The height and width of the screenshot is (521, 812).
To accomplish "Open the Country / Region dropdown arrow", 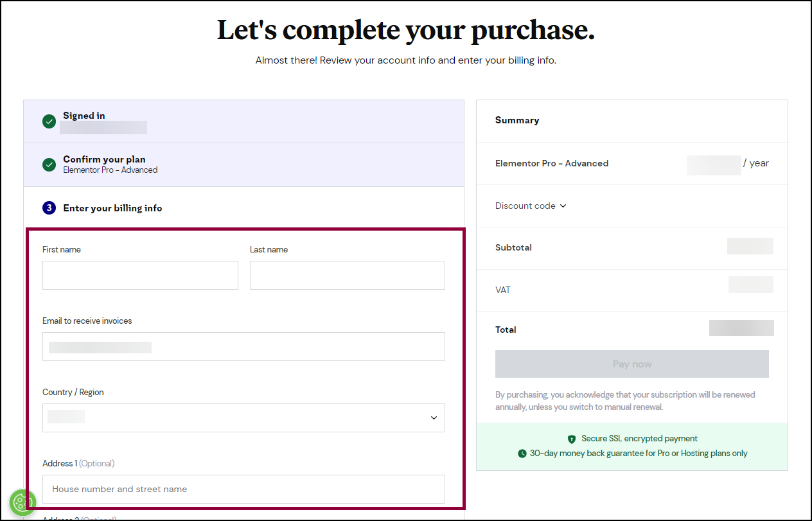I will click(434, 418).
